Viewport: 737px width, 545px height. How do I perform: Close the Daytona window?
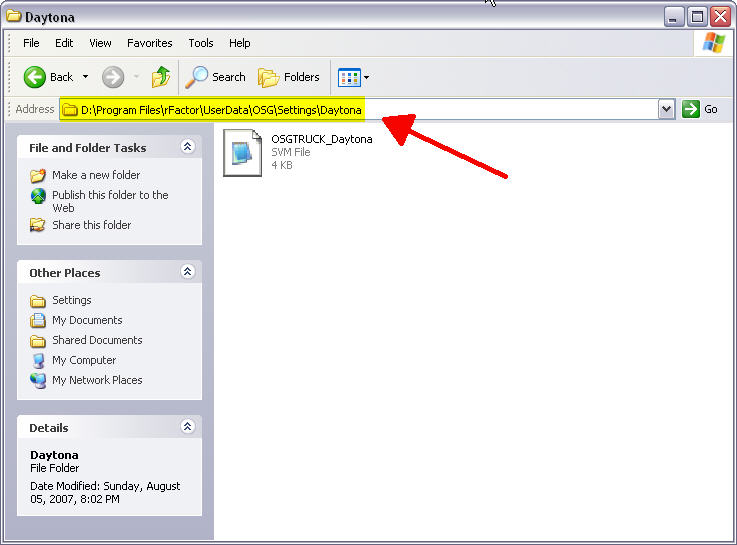(721, 17)
